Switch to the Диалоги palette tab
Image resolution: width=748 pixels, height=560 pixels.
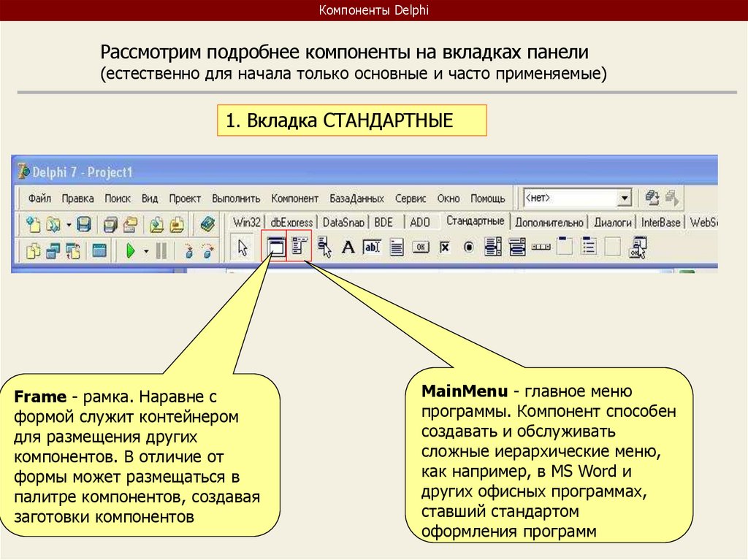[x=613, y=222]
